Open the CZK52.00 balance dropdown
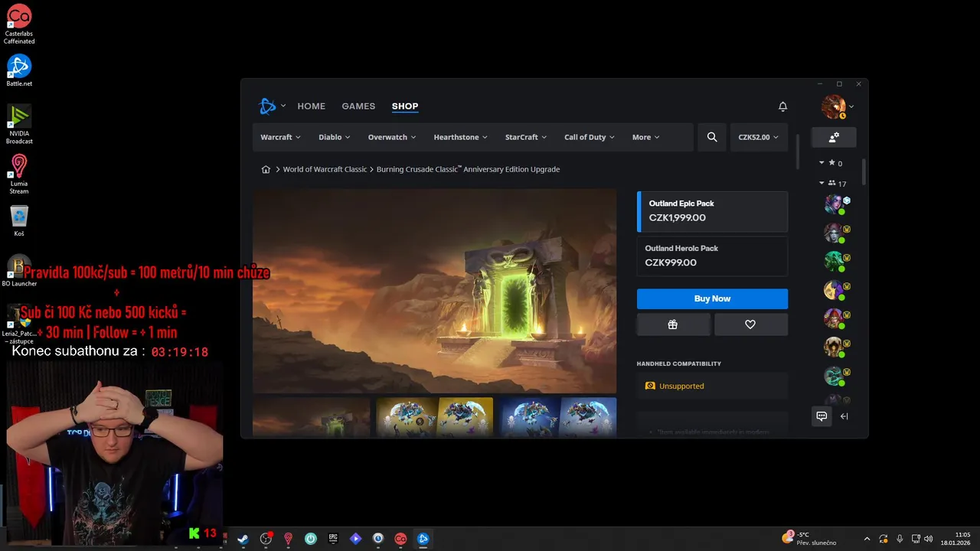Viewport: 980px width, 551px height. pos(758,137)
